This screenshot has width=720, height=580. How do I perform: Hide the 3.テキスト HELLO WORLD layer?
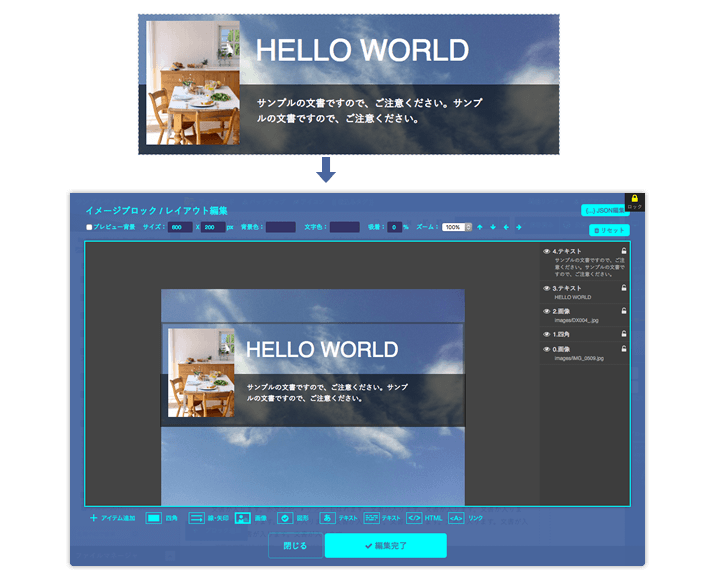click(x=546, y=288)
